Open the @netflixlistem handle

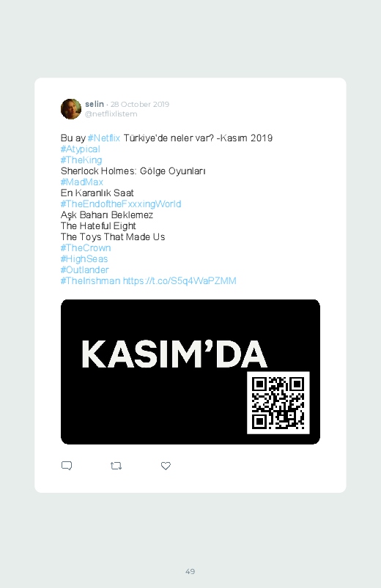click(x=111, y=113)
